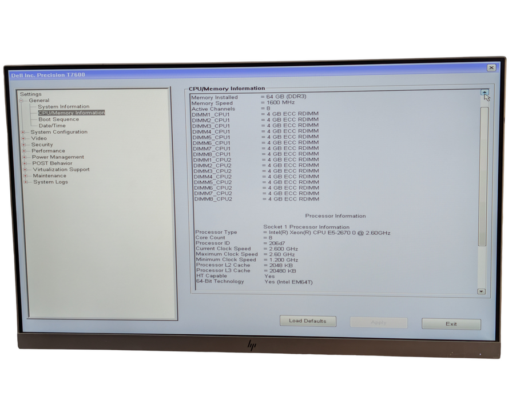Select CPU/Memory Information entry

[x=72, y=113]
